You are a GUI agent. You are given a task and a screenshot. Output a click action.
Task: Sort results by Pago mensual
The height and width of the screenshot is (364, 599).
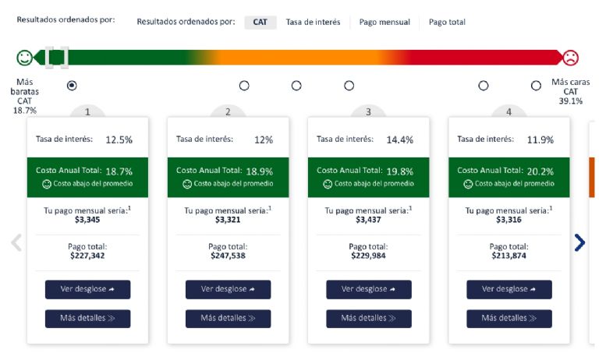pos(385,23)
